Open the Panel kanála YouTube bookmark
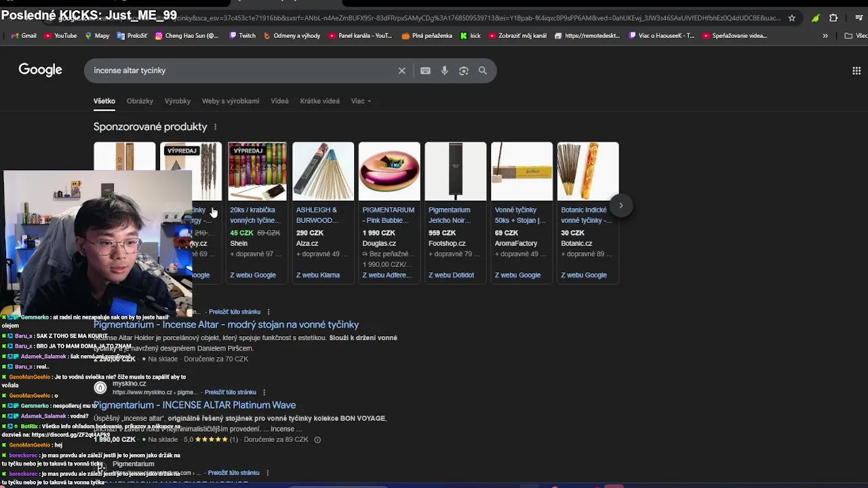 (x=360, y=36)
